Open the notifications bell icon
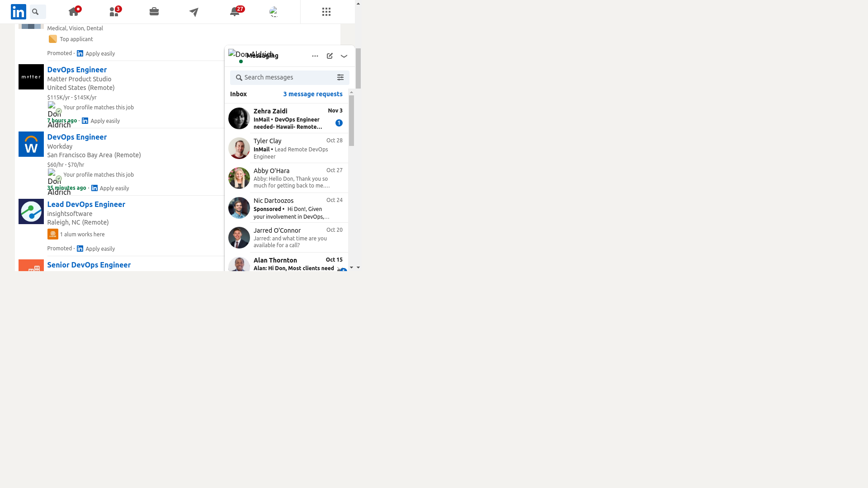Screen dimensions: 868x488 235,12
